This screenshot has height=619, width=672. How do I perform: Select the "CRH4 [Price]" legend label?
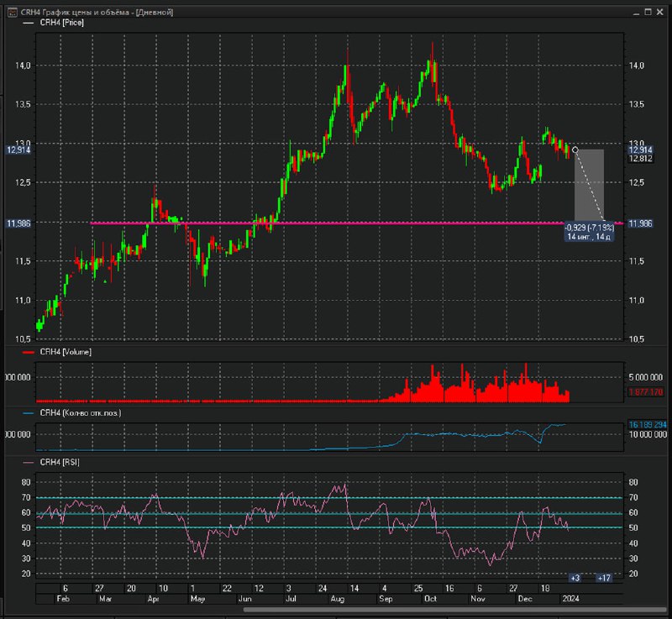[61, 23]
